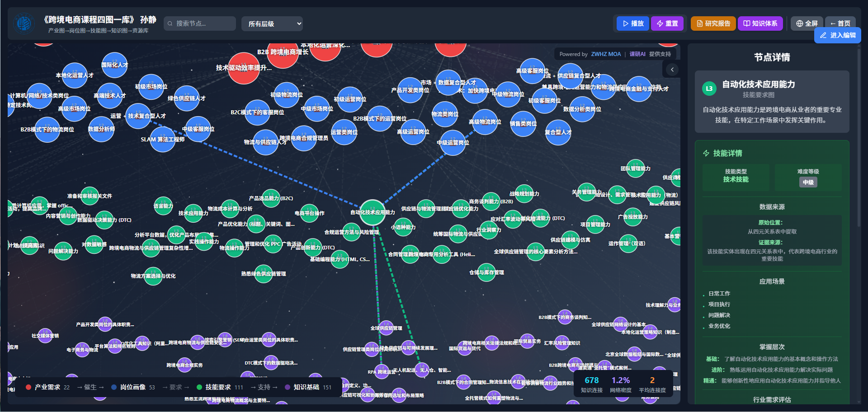
Task: Go back to 首页 home
Action: pyautogui.click(x=840, y=23)
